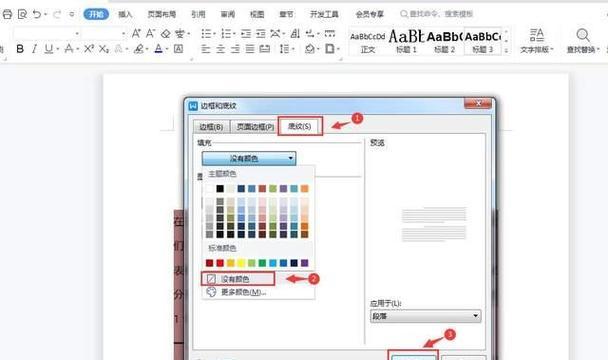The height and width of the screenshot is (360, 608).
Task: Apply the 正文 style
Action: tap(368, 42)
